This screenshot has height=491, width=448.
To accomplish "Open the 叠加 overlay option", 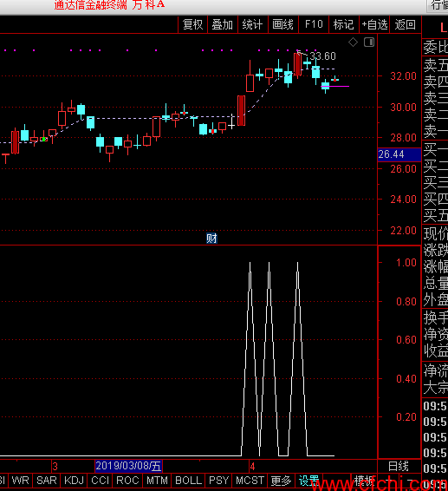I will pos(223,24).
